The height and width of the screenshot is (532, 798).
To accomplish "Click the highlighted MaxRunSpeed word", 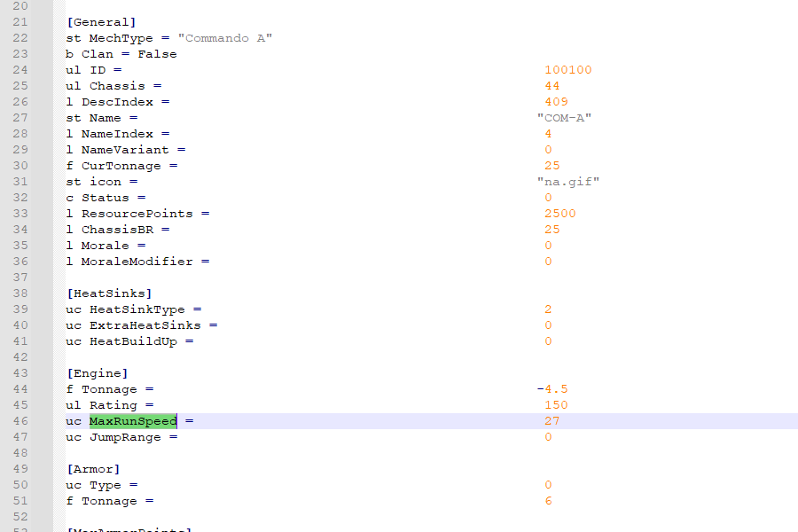I will tap(133, 421).
